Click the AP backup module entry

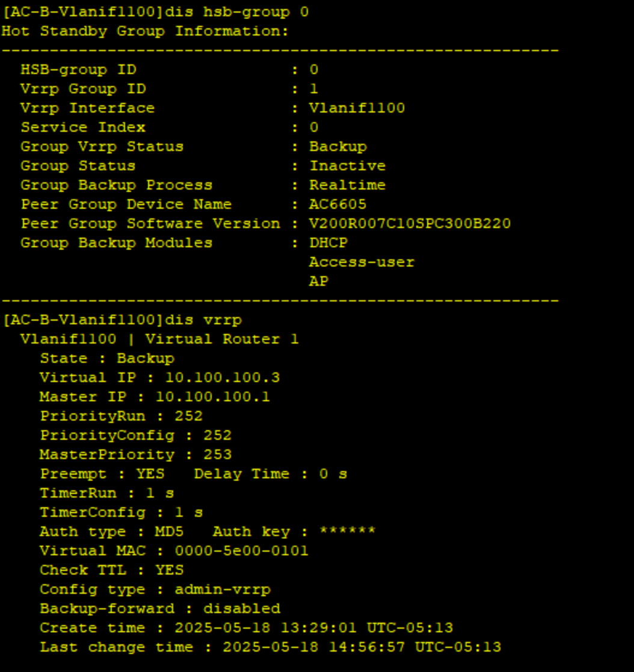(319, 281)
